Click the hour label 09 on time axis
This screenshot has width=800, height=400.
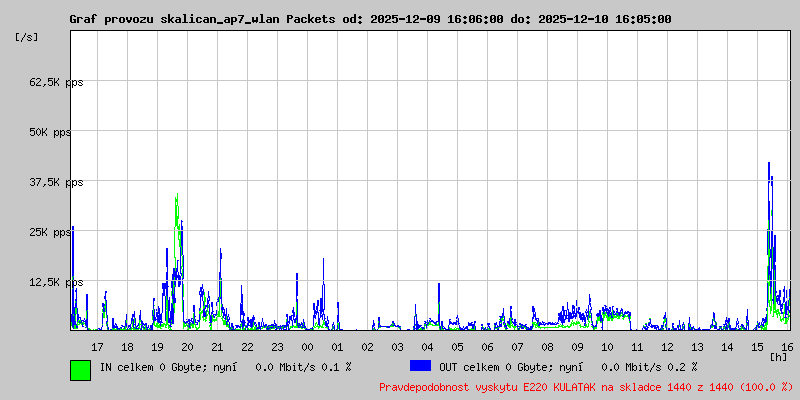coord(578,347)
